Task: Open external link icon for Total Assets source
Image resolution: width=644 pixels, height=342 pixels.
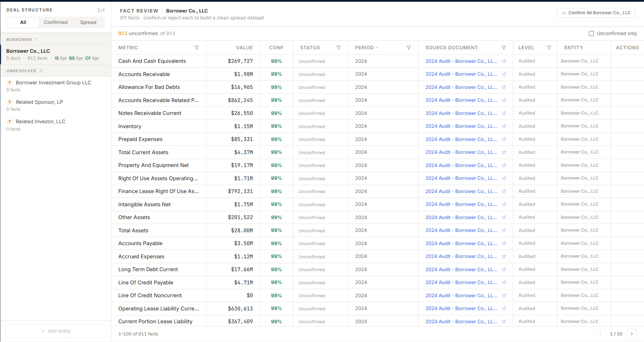Action: pos(504,230)
